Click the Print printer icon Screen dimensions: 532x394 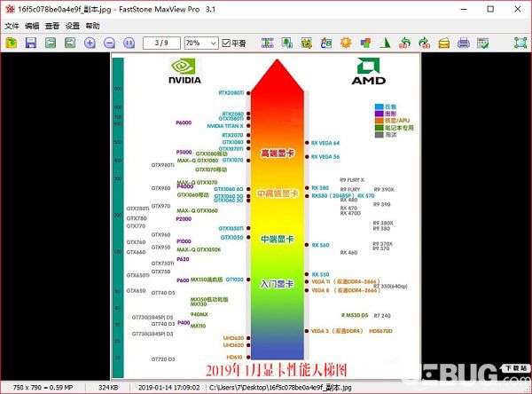pos(464,43)
